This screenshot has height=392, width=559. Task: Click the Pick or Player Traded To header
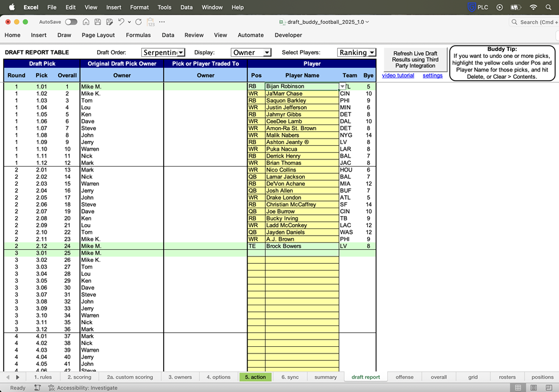205,64
